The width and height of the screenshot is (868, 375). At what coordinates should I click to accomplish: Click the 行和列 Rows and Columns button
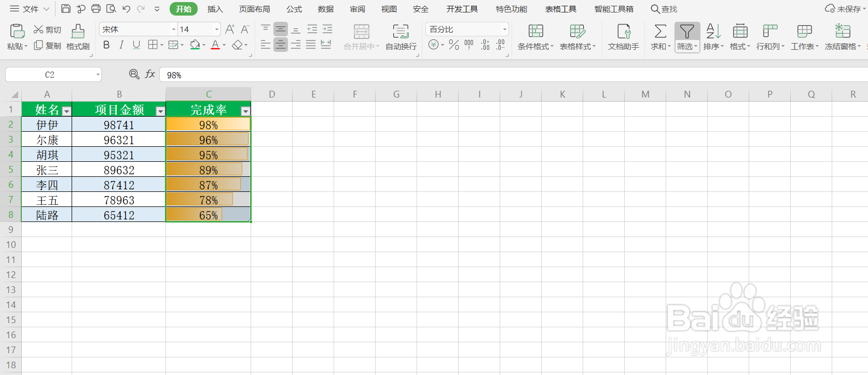point(770,37)
